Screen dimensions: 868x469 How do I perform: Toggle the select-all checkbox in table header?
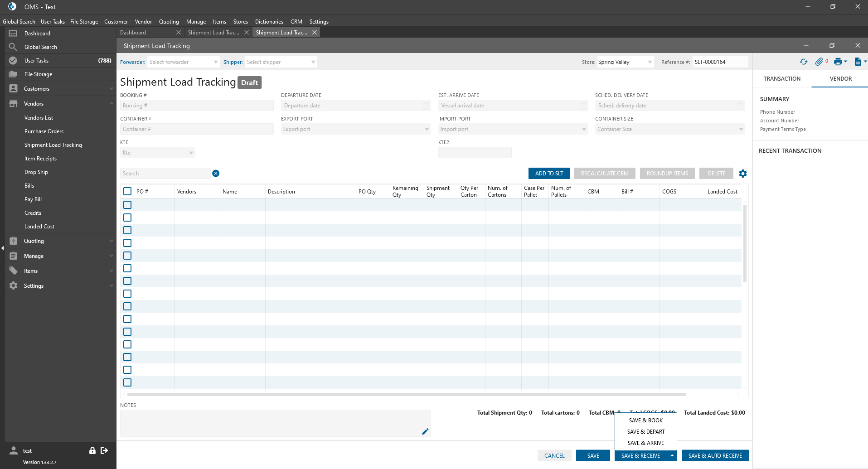click(127, 192)
